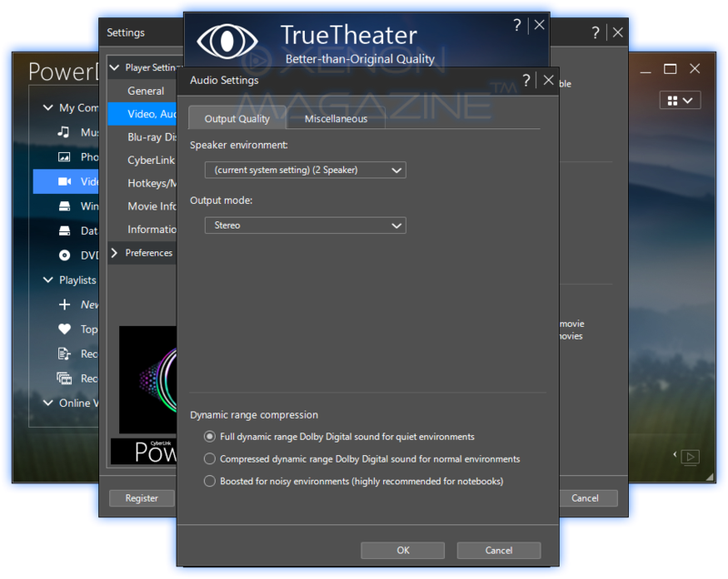Select the Videos camera icon in PowerDVD sidebar

click(x=65, y=181)
